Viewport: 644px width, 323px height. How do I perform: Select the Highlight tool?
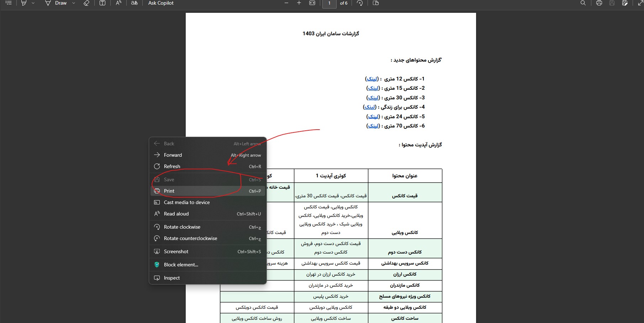tap(24, 3)
